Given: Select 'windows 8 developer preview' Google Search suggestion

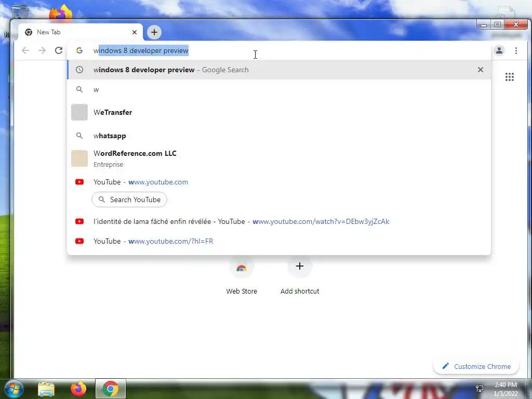Looking at the screenshot, I should pos(279,70).
